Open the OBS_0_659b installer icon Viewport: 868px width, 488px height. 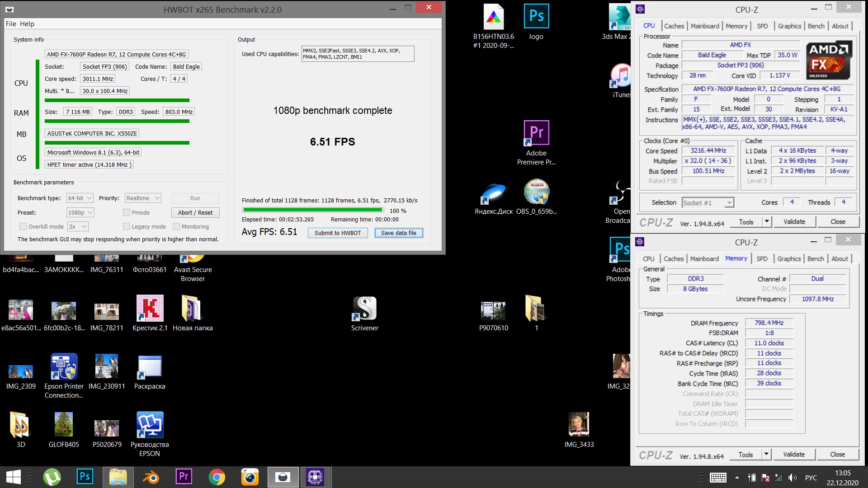(536, 197)
